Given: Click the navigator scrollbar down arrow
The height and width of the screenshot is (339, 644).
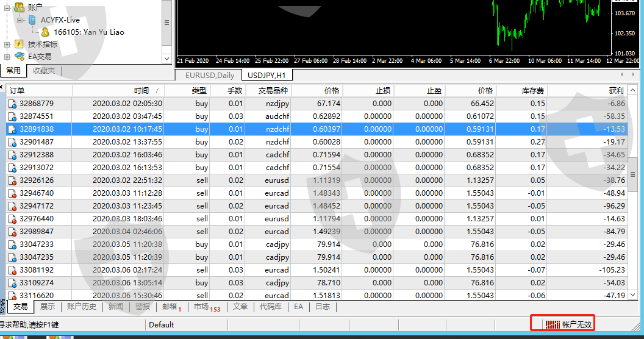Looking at the screenshot, I should coord(167,57).
